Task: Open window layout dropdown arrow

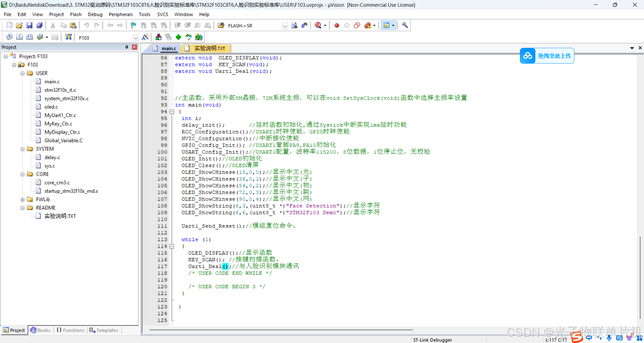Action: click(x=393, y=26)
